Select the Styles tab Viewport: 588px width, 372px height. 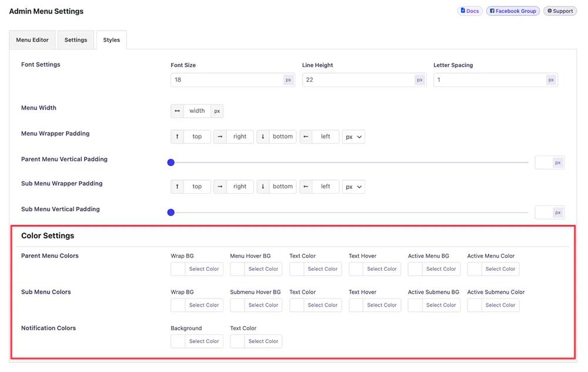111,40
